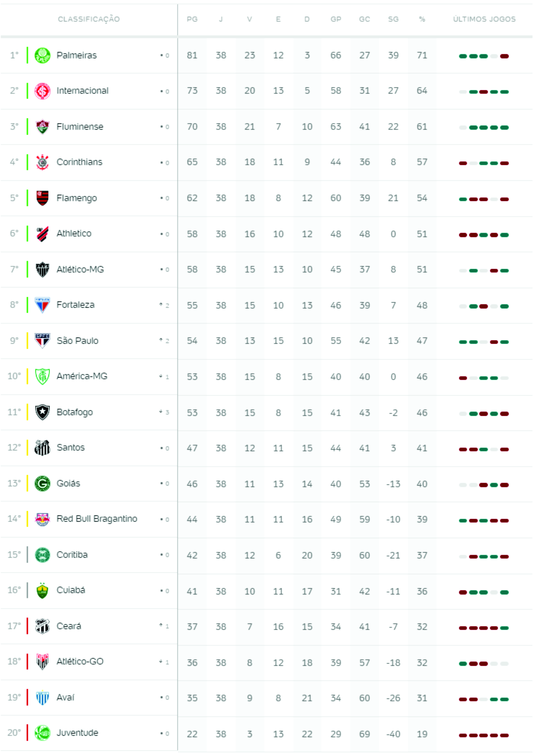Click the Internacional club crest
Image resolution: width=539 pixels, height=756 pixels.
(42, 91)
